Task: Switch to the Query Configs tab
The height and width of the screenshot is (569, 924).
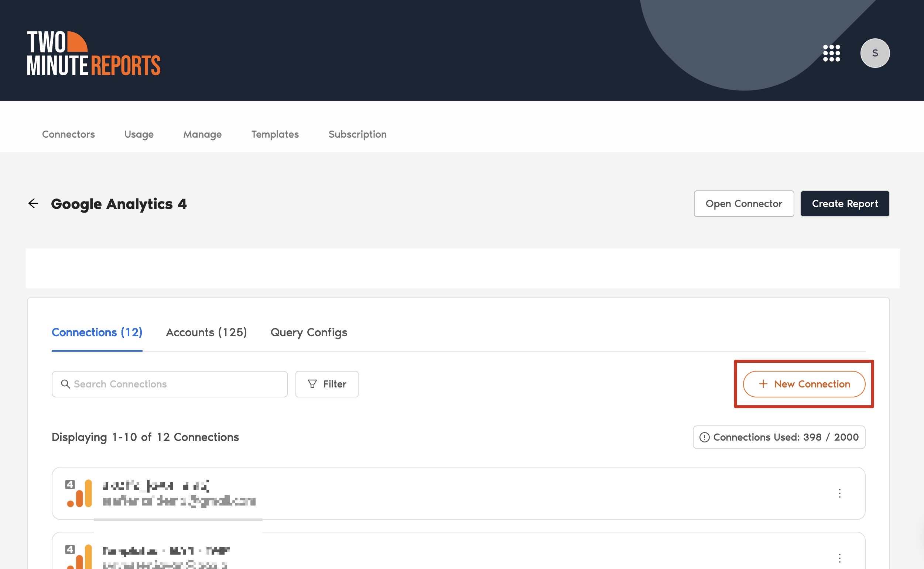Action: (309, 332)
